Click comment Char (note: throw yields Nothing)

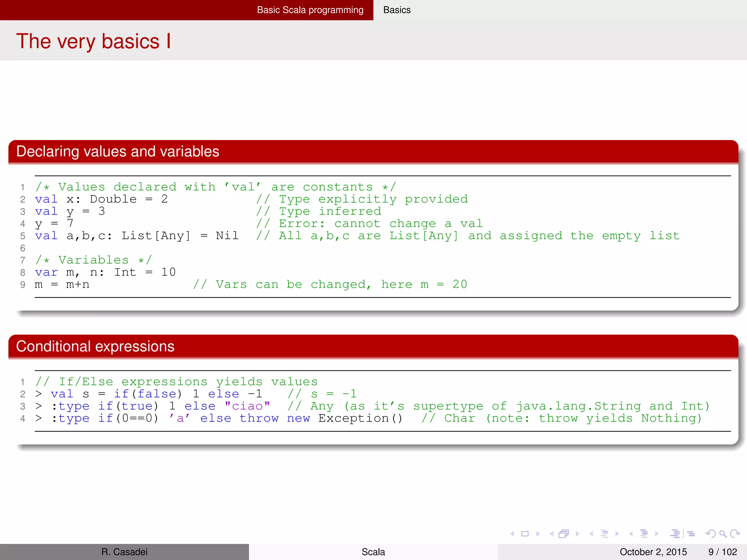(x=562, y=419)
